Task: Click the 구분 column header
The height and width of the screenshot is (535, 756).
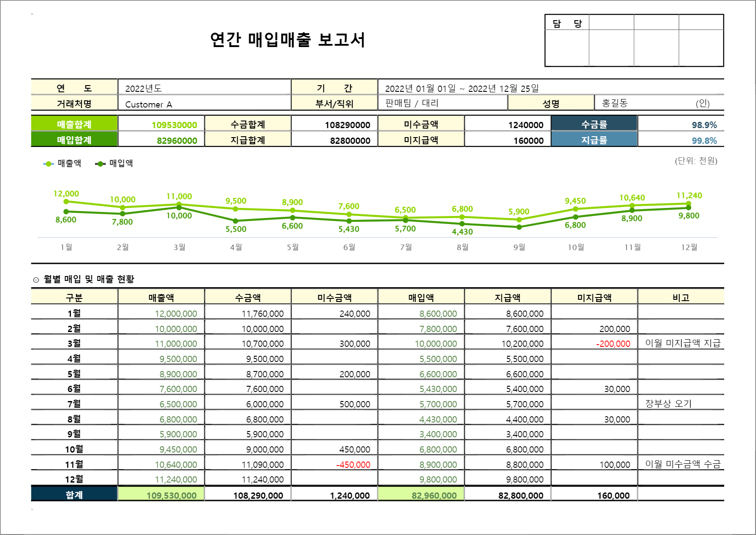Action: [x=74, y=297]
